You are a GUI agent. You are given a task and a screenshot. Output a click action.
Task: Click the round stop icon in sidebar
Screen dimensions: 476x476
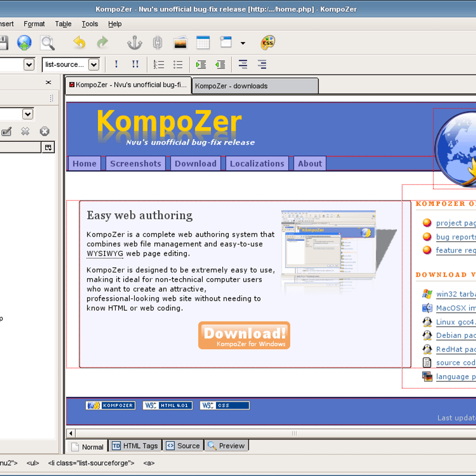point(44,131)
